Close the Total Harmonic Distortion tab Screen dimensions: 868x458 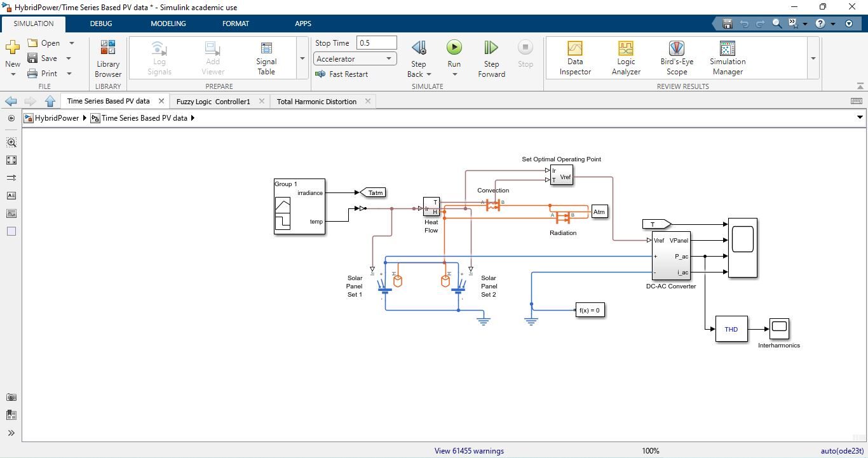pyautogui.click(x=367, y=102)
